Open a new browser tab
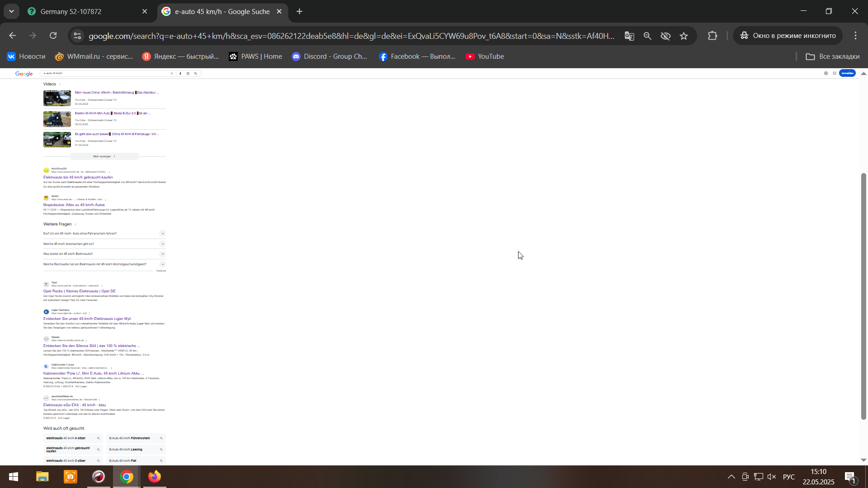The height and width of the screenshot is (488, 868). (300, 12)
